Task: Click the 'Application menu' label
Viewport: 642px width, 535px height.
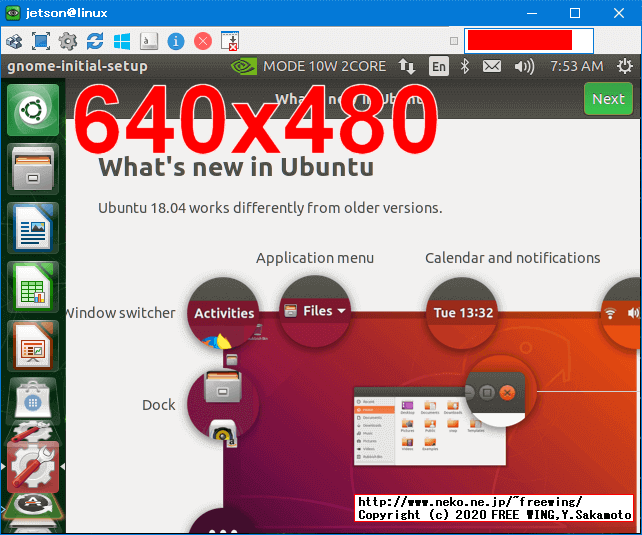Action: pyautogui.click(x=315, y=258)
